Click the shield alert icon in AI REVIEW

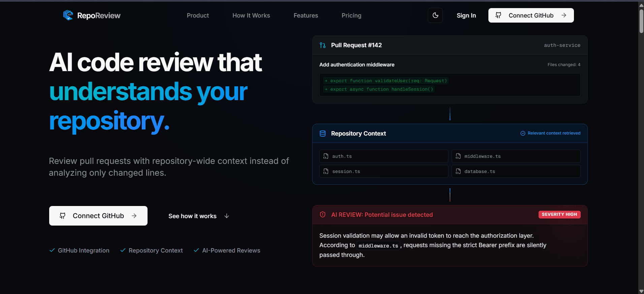(x=323, y=215)
